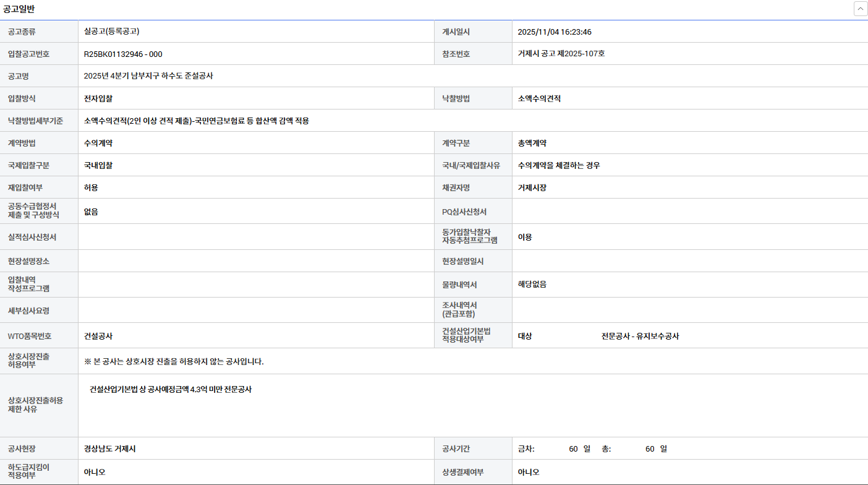Click the 거제시장 value beside 채권자명
Image resolution: width=868 pixels, height=485 pixels.
pos(532,187)
